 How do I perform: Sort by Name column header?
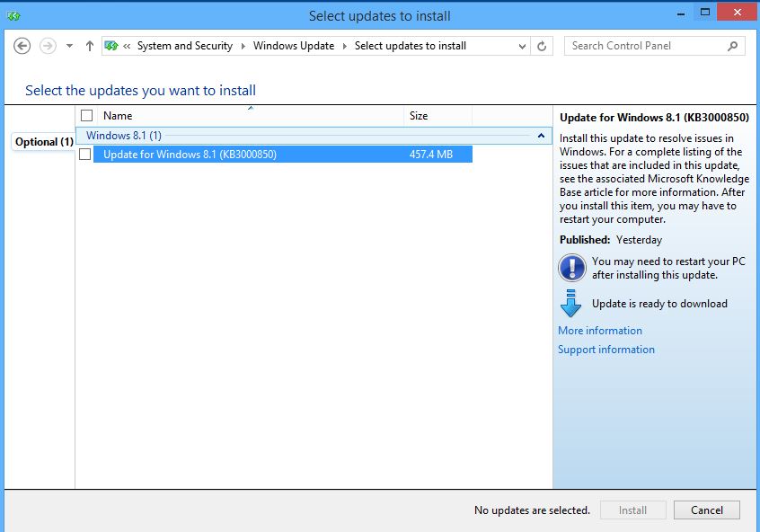click(x=250, y=116)
